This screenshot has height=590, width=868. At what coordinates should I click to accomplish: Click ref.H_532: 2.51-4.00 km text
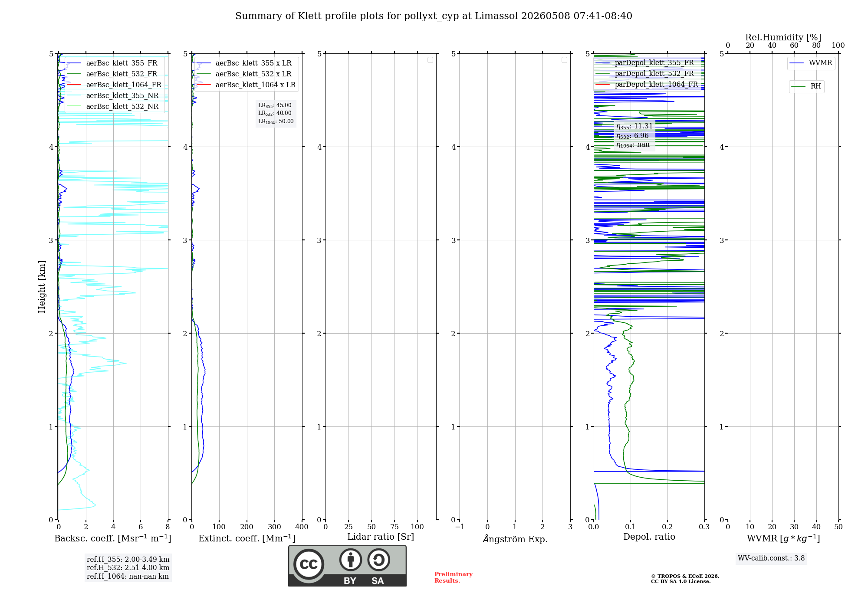(128, 568)
